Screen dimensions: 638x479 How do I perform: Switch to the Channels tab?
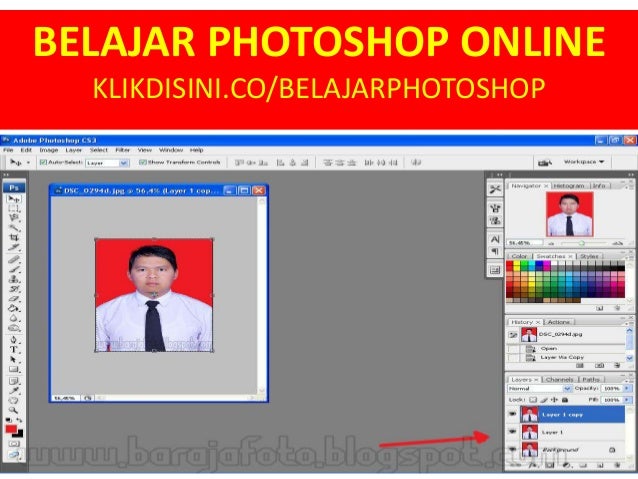click(559, 379)
